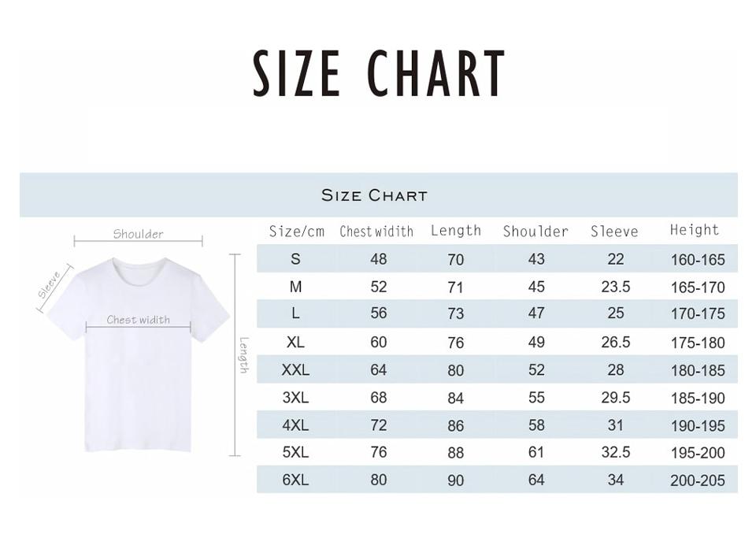
Task: Select the Size/cm header cell
Action: point(297,232)
